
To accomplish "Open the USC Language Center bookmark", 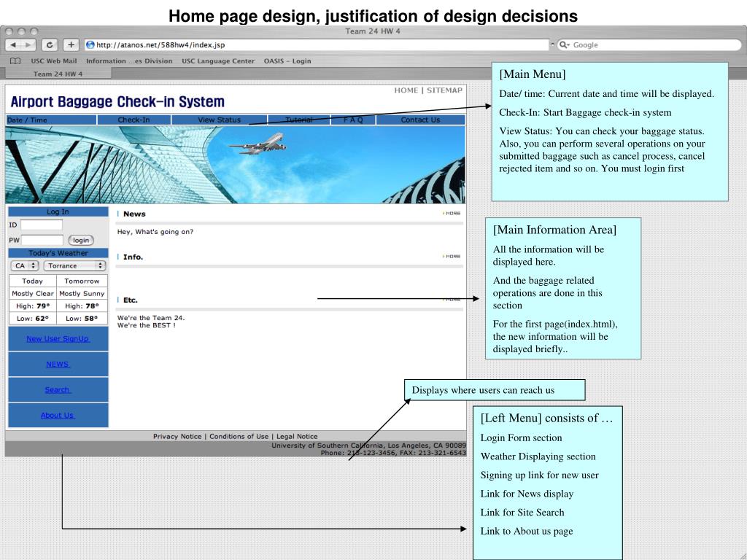I will pos(218,61).
